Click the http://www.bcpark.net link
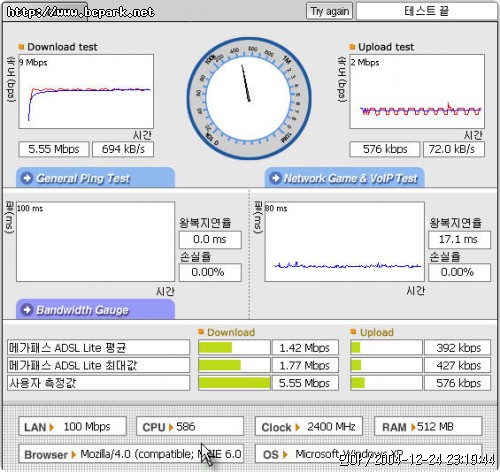 coord(81,12)
